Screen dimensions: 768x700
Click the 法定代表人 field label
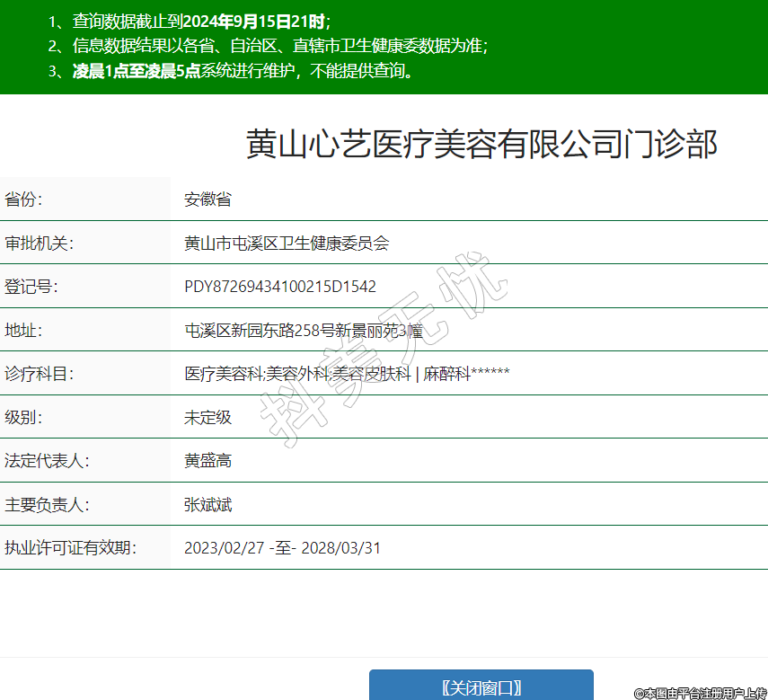click(x=47, y=461)
